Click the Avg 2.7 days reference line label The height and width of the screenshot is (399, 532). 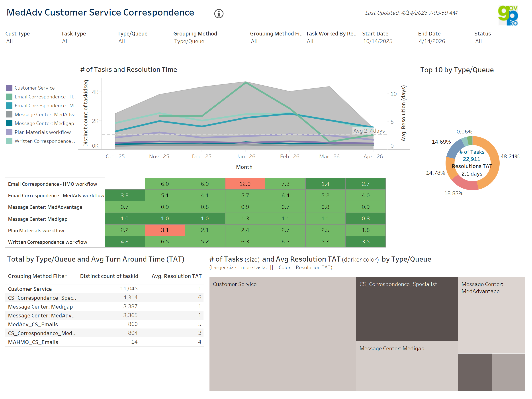click(369, 131)
